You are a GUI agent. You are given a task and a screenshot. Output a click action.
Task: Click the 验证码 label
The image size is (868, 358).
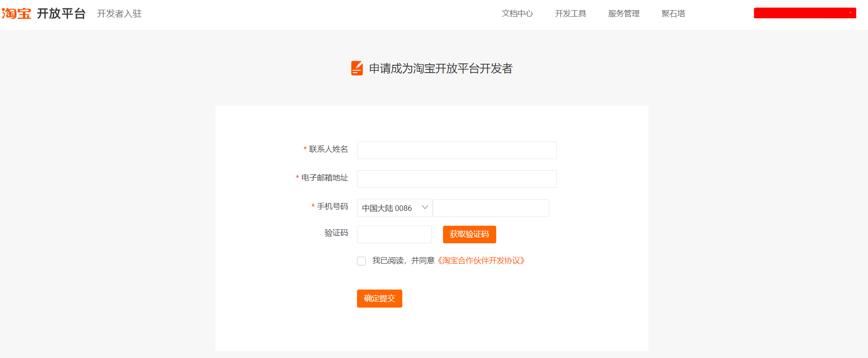[336, 233]
